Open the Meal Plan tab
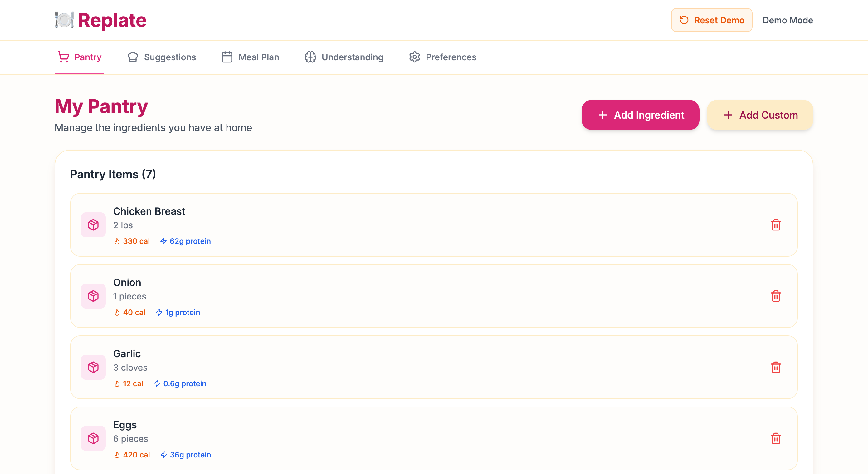The image size is (868, 474). [250, 57]
